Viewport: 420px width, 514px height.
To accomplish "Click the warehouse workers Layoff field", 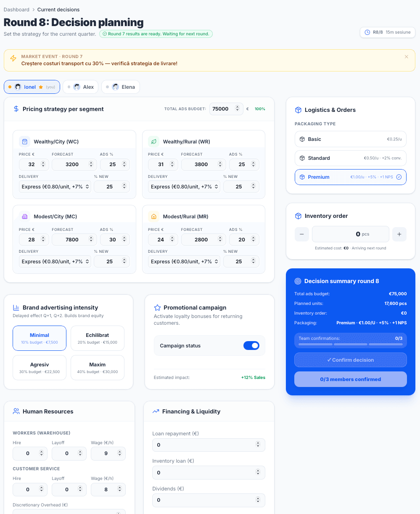I will coord(69,453).
